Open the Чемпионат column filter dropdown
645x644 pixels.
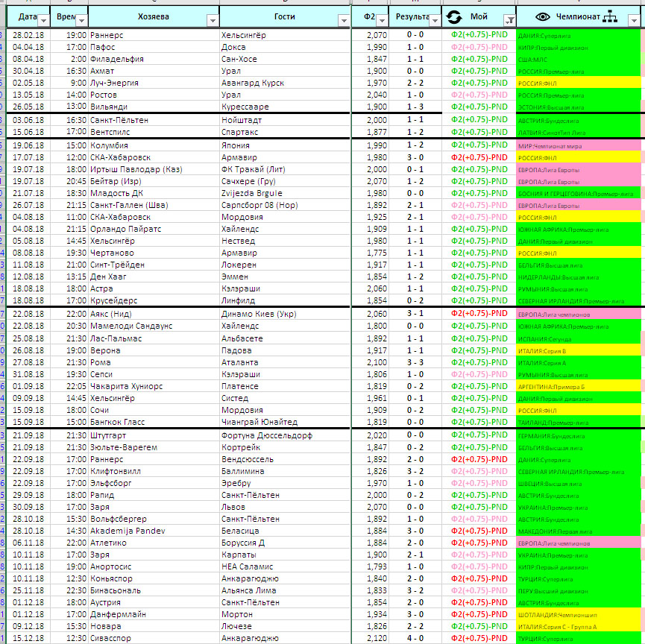(x=634, y=20)
